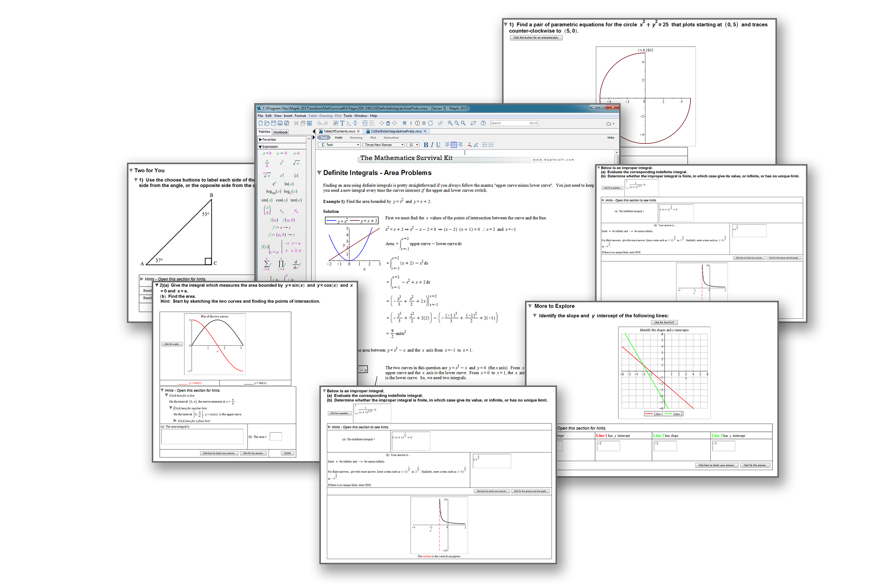This screenshot has height=588, width=873.
Task: Click 'Click for the PLOT' button
Action: click(x=664, y=323)
